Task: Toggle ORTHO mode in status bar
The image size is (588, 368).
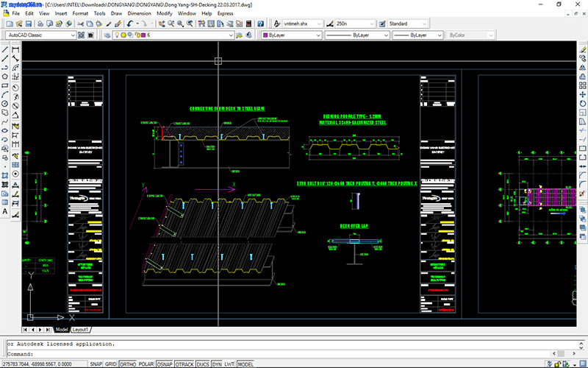Action: (128, 364)
